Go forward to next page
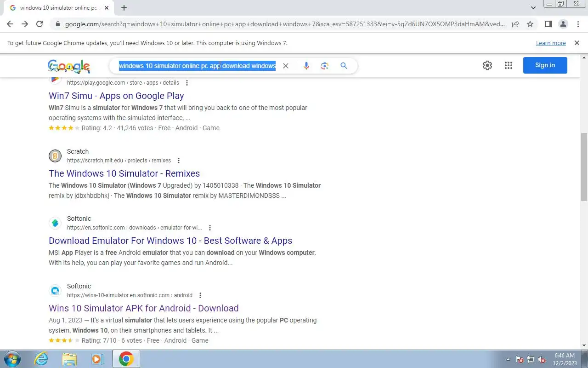 click(25, 24)
